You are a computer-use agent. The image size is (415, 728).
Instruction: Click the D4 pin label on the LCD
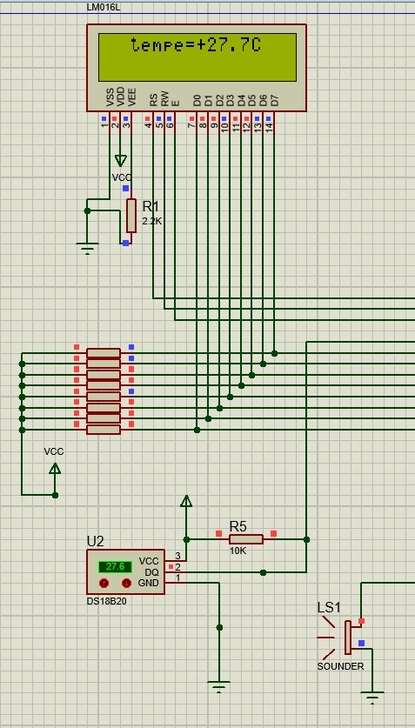point(241,100)
